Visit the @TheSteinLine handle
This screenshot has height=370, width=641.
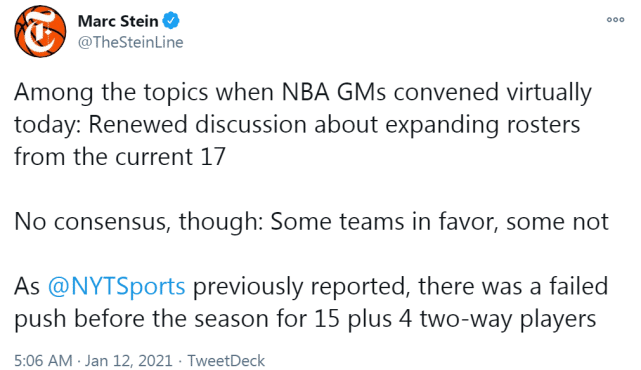(130, 42)
